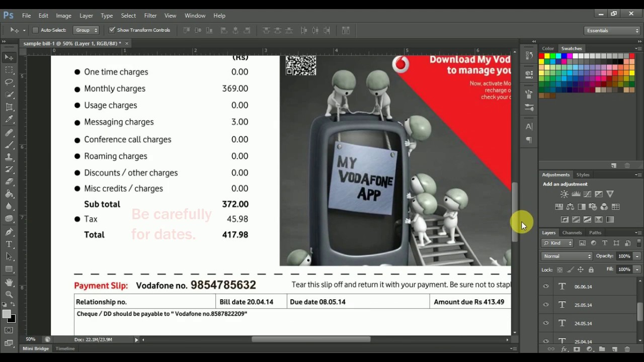The image size is (644, 362).
Task: Open the status bar info arrow
Action: coord(136,340)
